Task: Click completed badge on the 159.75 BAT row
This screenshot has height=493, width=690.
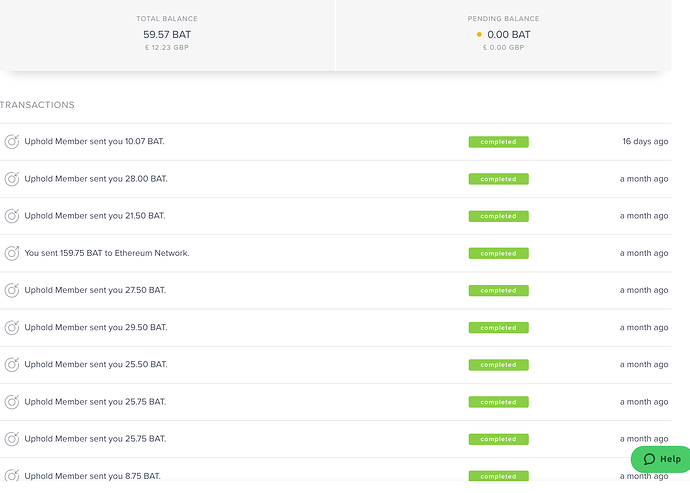Action: [x=498, y=253]
